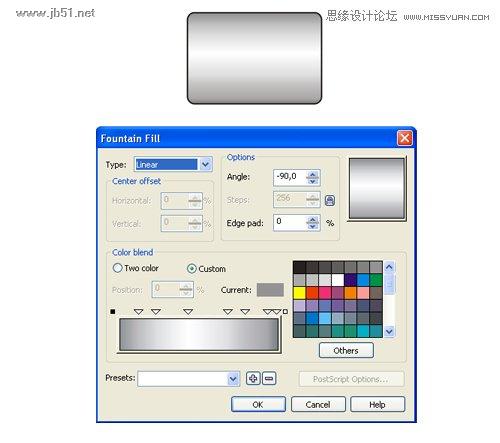Viewport: 500px width, 443px height.
Task: Open Help for Fountain Fill
Action: (x=377, y=404)
